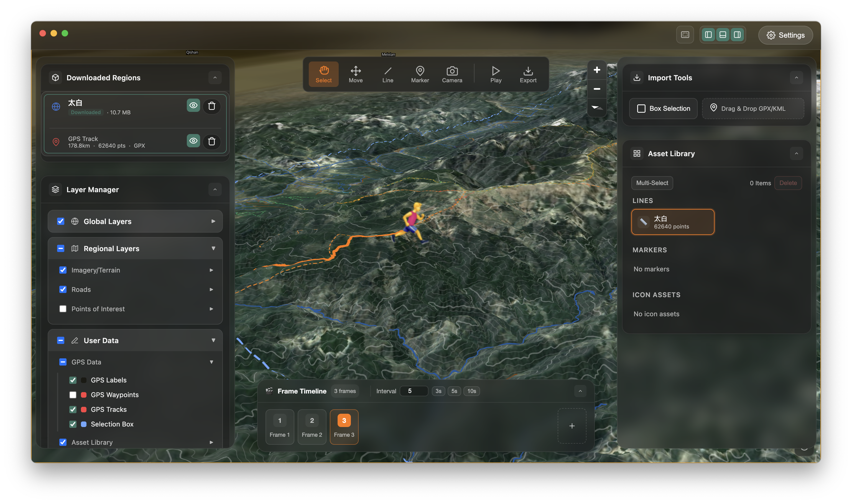Screen dimensions: 852x504
Task: Hide the GPS Track in Downloaded Regions
Action: tap(193, 141)
